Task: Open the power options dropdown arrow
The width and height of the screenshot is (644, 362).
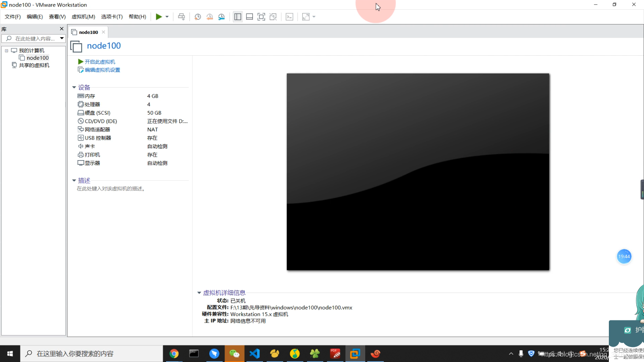Action: click(x=167, y=17)
